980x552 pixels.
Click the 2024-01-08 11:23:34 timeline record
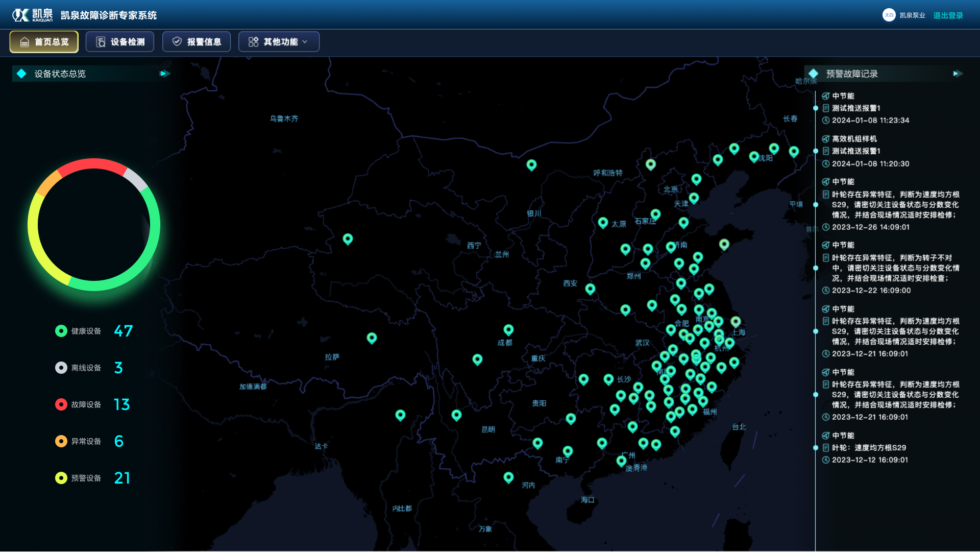pyautogui.click(x=870, y=121)
